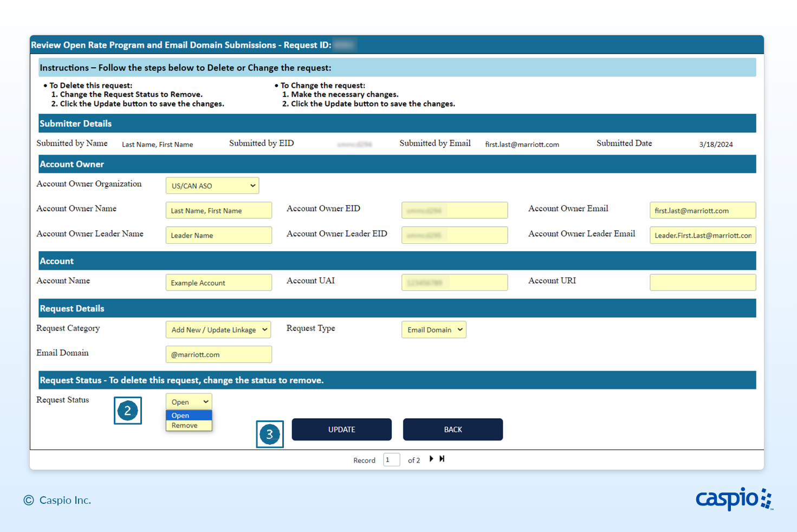797x532 pixels.
Task: Click the Account Owner Name field
Action: [x=218, y=211]
